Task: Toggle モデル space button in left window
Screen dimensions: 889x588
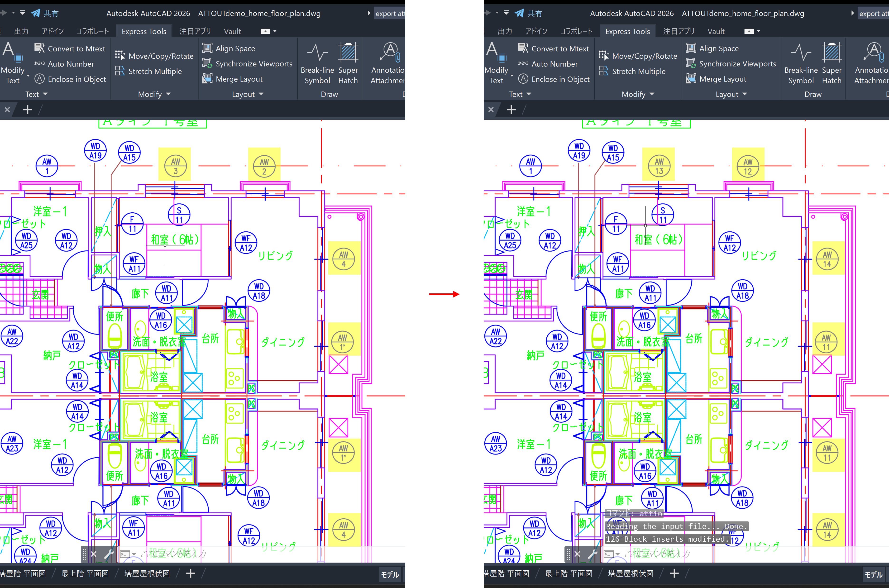Action: point(390,574)
